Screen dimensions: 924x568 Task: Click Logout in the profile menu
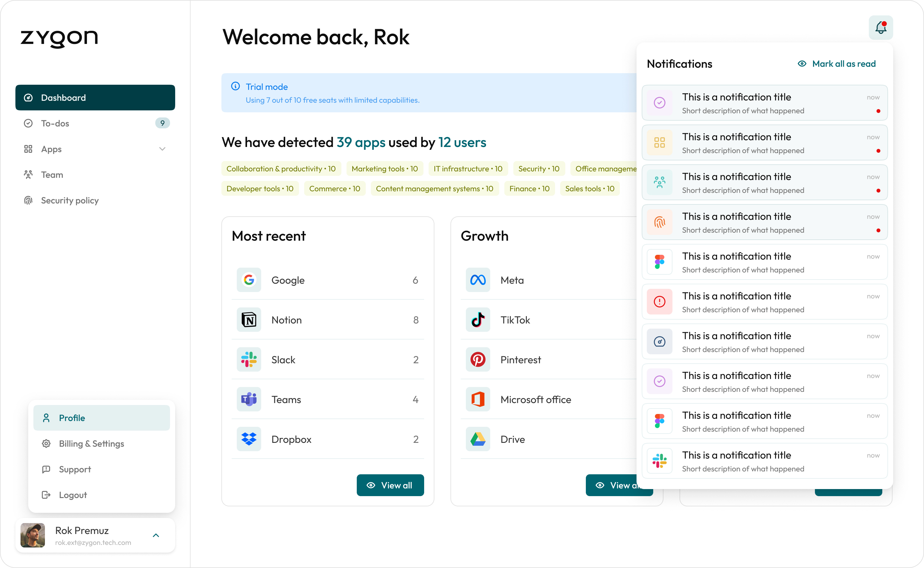73,495
